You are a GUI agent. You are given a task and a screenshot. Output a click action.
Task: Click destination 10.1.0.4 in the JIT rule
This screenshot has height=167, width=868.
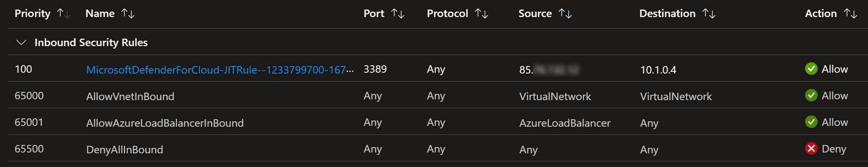pyautogui.click(x=658, y=70)
